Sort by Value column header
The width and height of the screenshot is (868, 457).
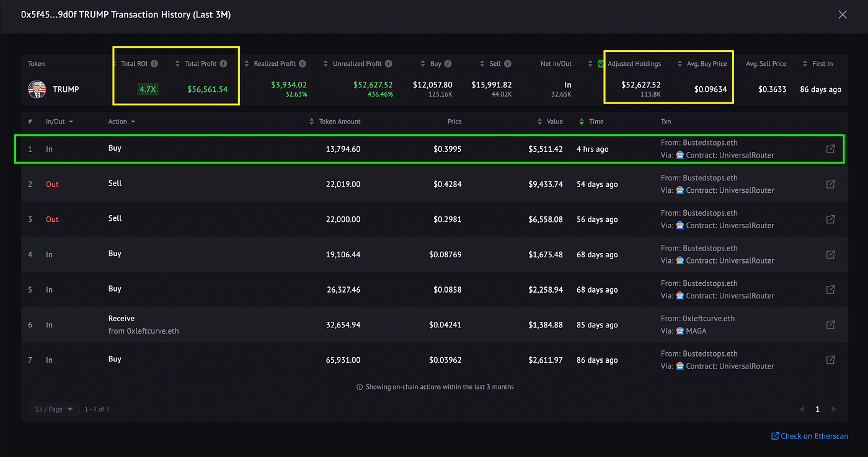pyautogui.click(x=551, y=122)
